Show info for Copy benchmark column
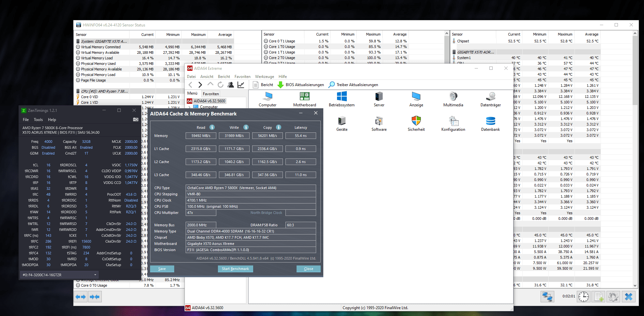This screenshot has width=644, height=316. (279, 127)
